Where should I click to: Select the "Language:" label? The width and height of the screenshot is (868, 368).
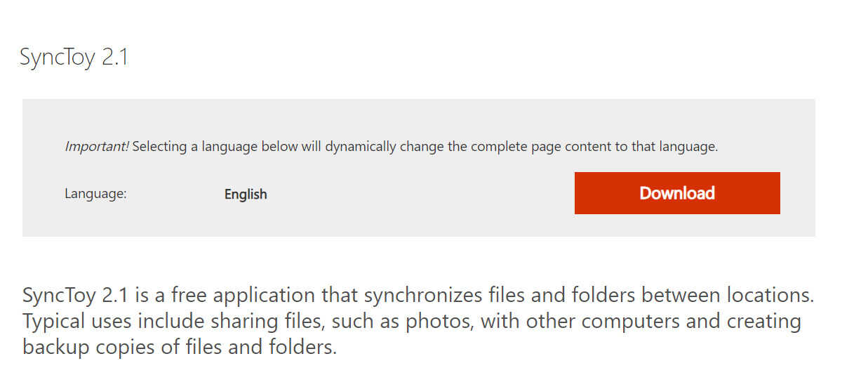pyautogui.click(x=95, y=194)
